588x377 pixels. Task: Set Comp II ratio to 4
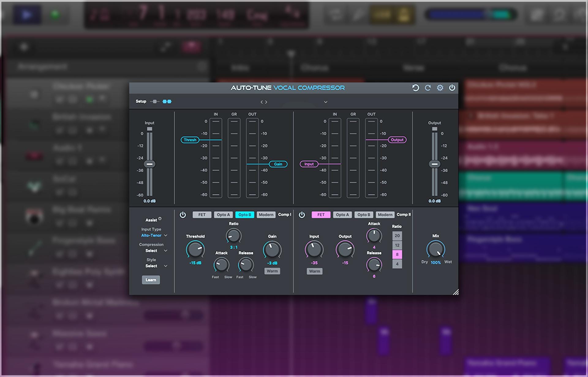pyautogui.click(x=397, y=264)
